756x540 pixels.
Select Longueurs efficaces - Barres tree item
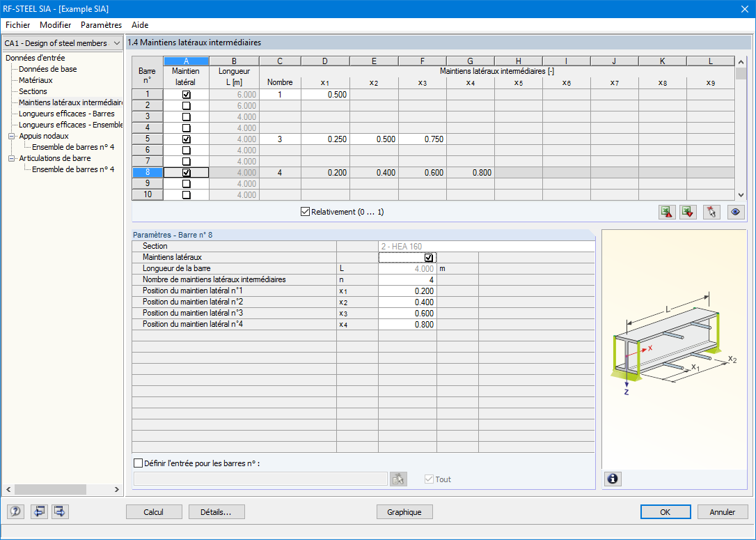click(67, 114)
